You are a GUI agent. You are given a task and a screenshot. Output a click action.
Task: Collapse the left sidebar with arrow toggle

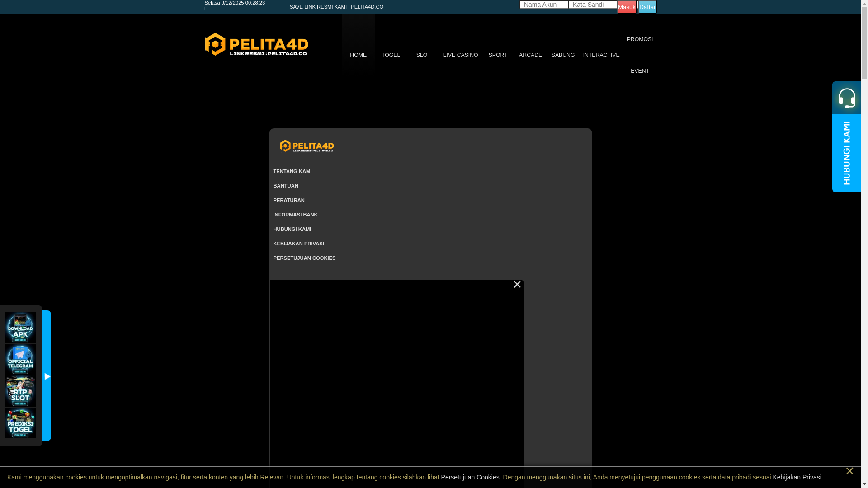(47, 376)
